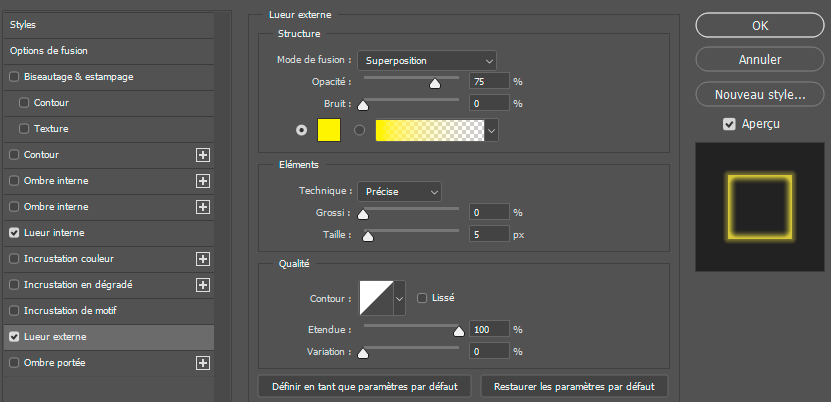Click the plus icon next to Contour
This screenshot has width=831, height=402.
[203, 155]
